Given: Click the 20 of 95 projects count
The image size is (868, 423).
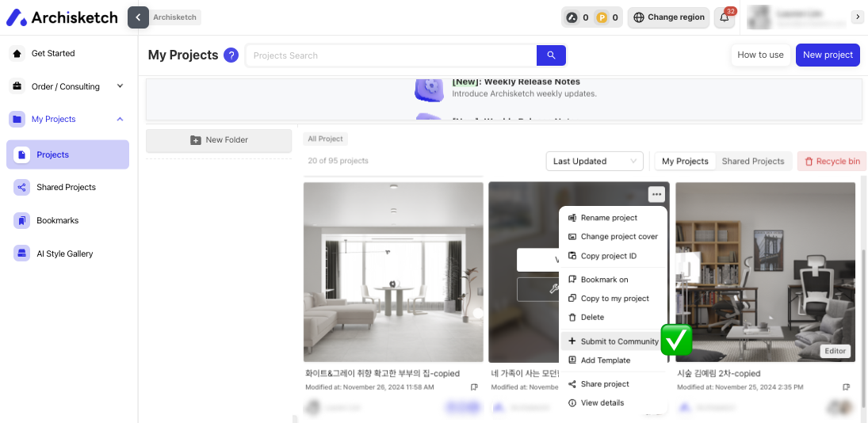Looking at the screenshot, I should (338, 161).
